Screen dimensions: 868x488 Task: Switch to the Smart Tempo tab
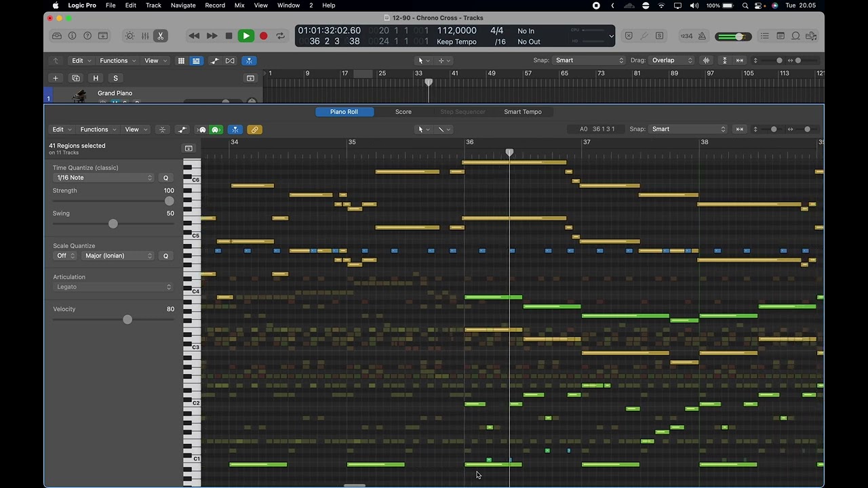523,112
